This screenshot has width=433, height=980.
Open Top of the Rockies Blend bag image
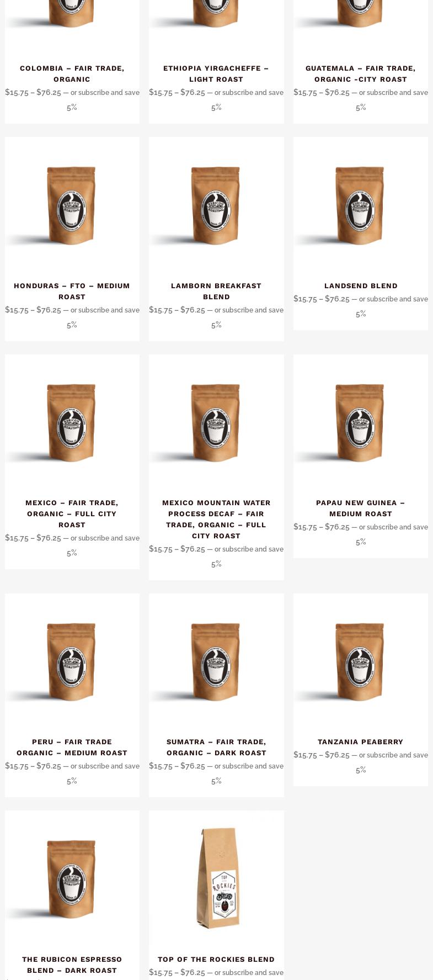[x=216, y=878]
